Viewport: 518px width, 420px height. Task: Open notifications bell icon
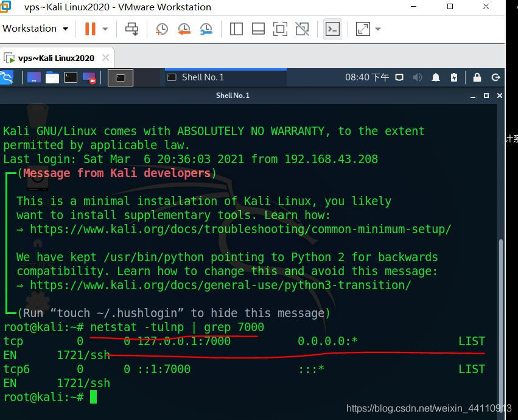tap(436, 78)
